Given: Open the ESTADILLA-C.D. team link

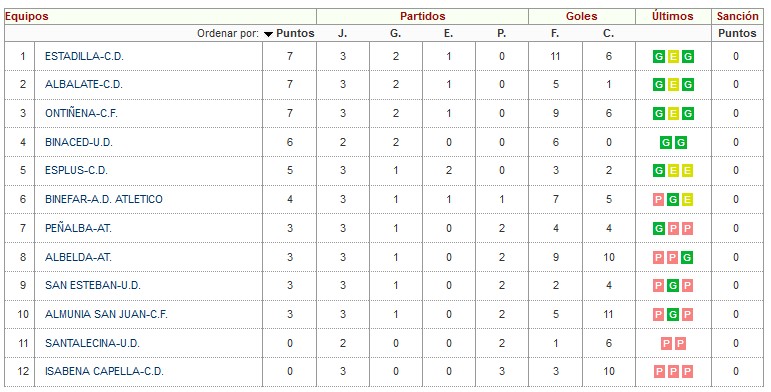Looking at the screenshot, I should (x=84, y=56).
